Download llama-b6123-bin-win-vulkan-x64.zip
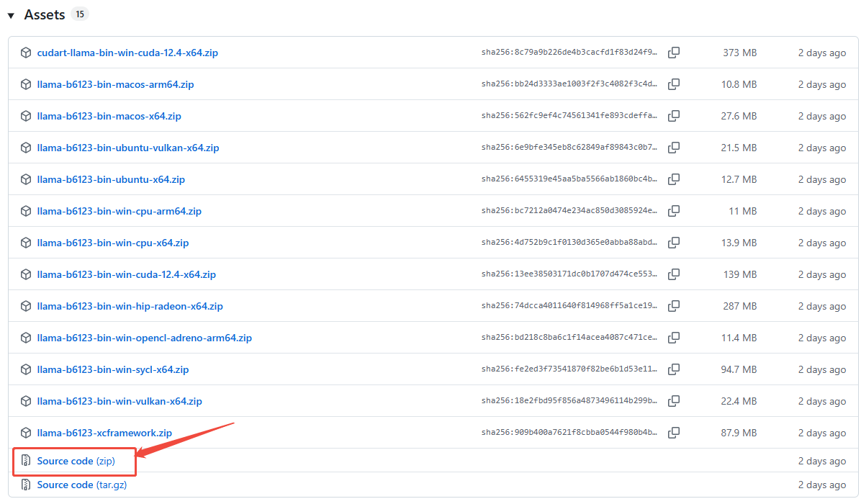 (120, 401)
